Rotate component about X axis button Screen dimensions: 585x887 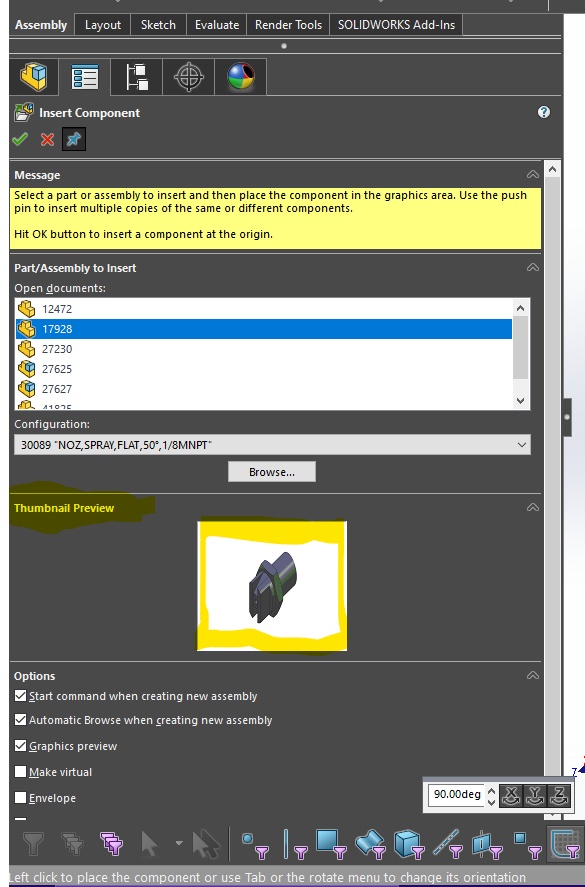pyautogui.click(x=511, y=795)
